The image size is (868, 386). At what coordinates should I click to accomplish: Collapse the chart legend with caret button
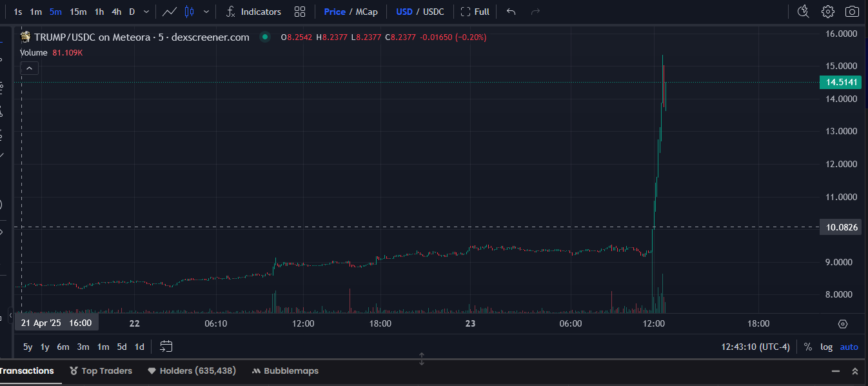pos(30,68)
